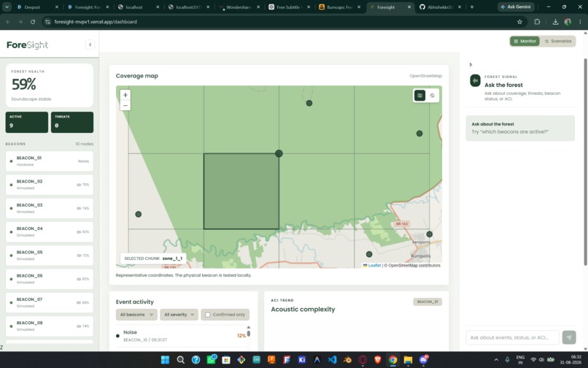
Task: Enable the Confirmed only checkbox
Action: (207, 315)
